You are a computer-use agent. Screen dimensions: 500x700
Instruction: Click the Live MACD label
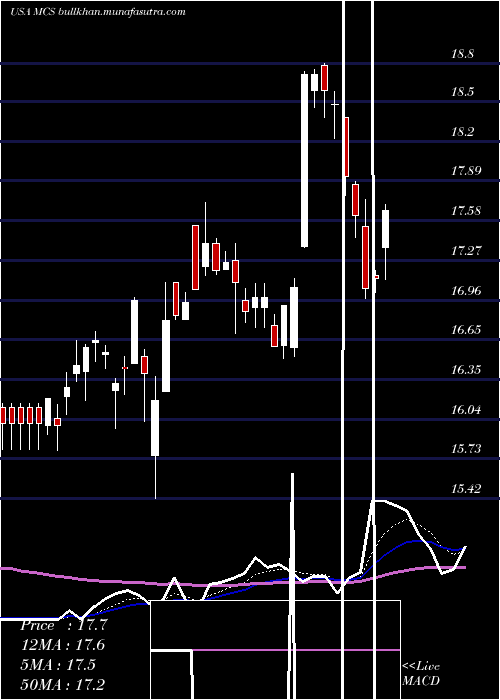[x=421, y=673]
